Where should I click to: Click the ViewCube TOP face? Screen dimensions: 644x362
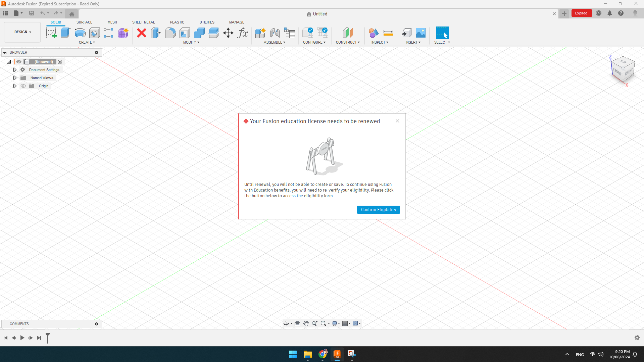click(623, 61)
